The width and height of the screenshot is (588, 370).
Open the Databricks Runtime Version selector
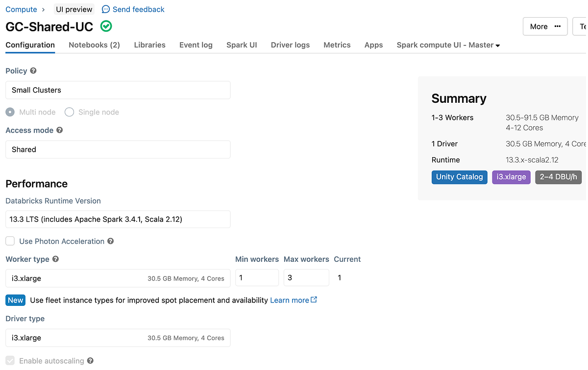point(118,219)
